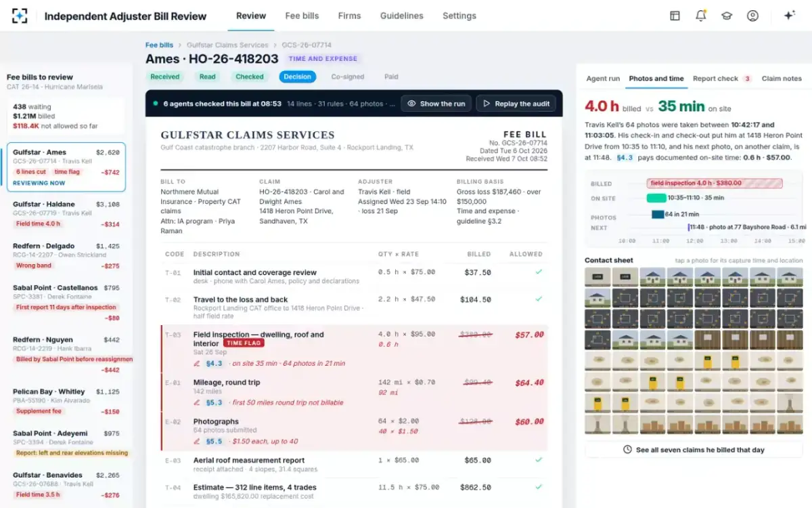Select the Gulfstar · Benavides fee bill

(66, 485)
